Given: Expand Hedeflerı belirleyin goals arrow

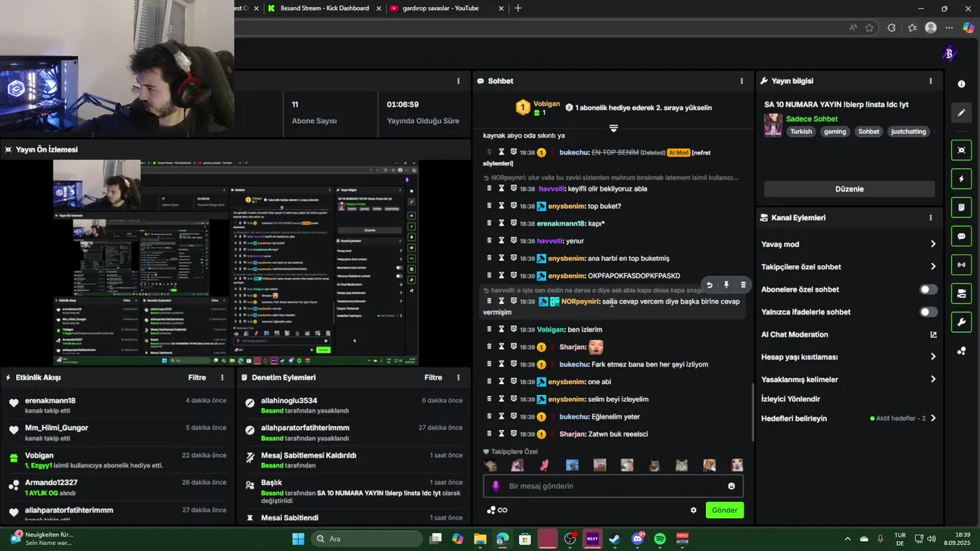Looking at the screenshot, I should tap(933, 419).
